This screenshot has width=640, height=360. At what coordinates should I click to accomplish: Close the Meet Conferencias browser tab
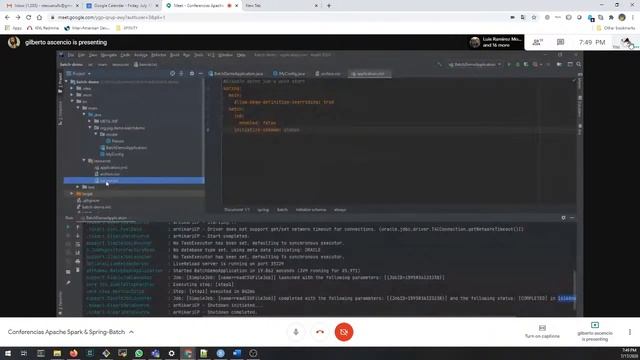(x=236, y=6)
